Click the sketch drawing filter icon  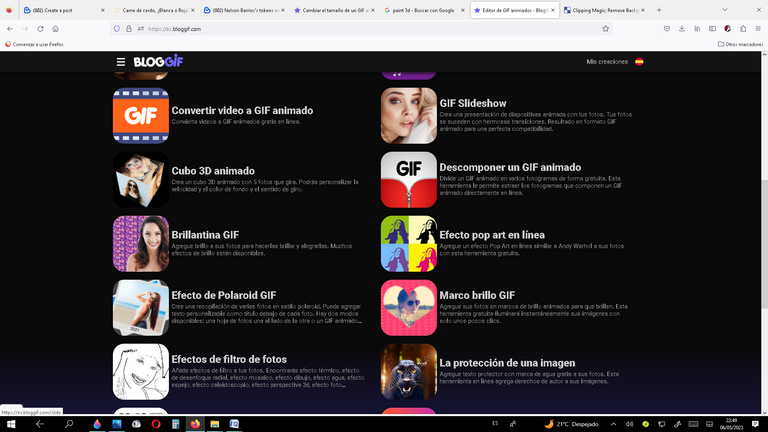pyautogui.click(x=141, y=372)
